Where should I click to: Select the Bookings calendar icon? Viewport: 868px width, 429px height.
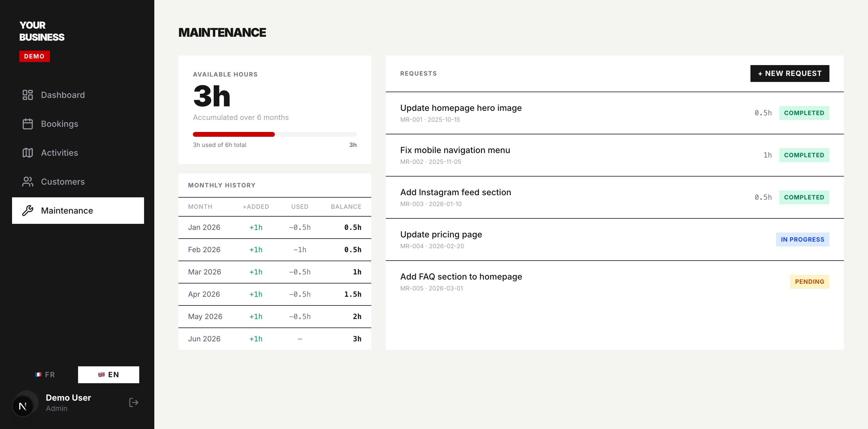coord(28,124)
